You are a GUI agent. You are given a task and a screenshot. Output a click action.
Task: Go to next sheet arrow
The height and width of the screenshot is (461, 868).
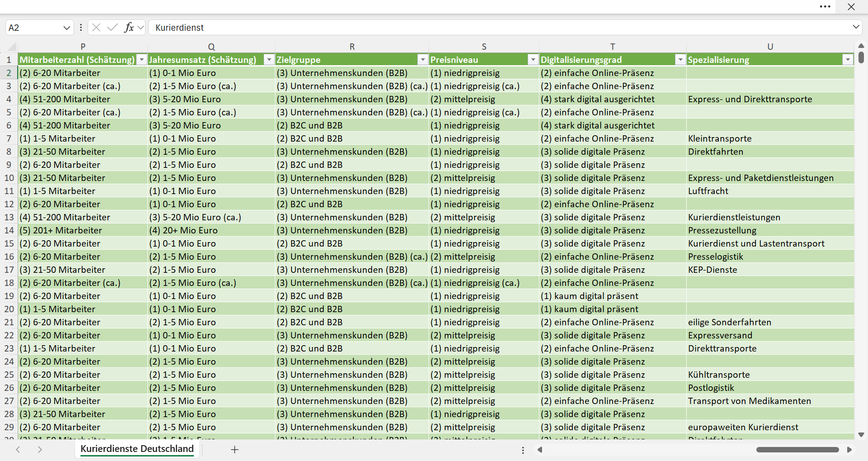(40, 449)
